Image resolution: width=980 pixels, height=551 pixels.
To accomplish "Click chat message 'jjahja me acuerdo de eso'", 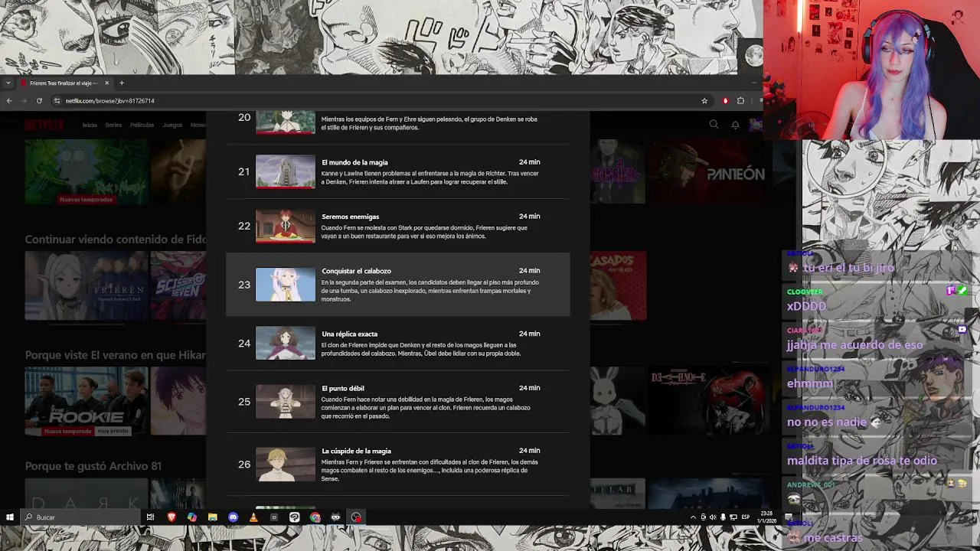I will (x=854, y=345).
